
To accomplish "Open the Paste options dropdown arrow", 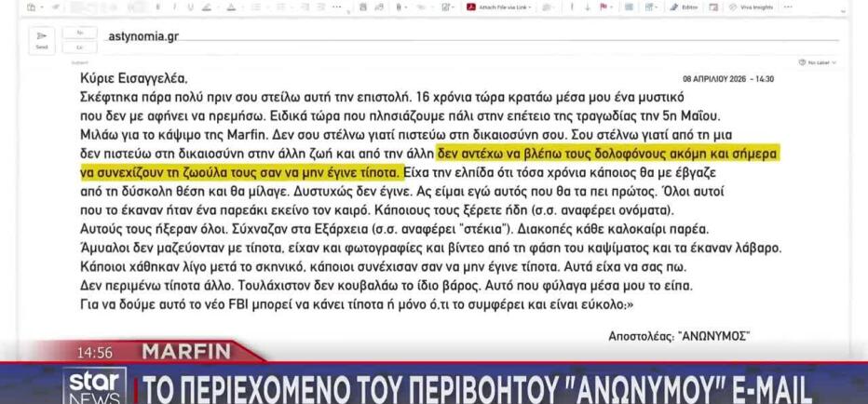I will 42,7.
